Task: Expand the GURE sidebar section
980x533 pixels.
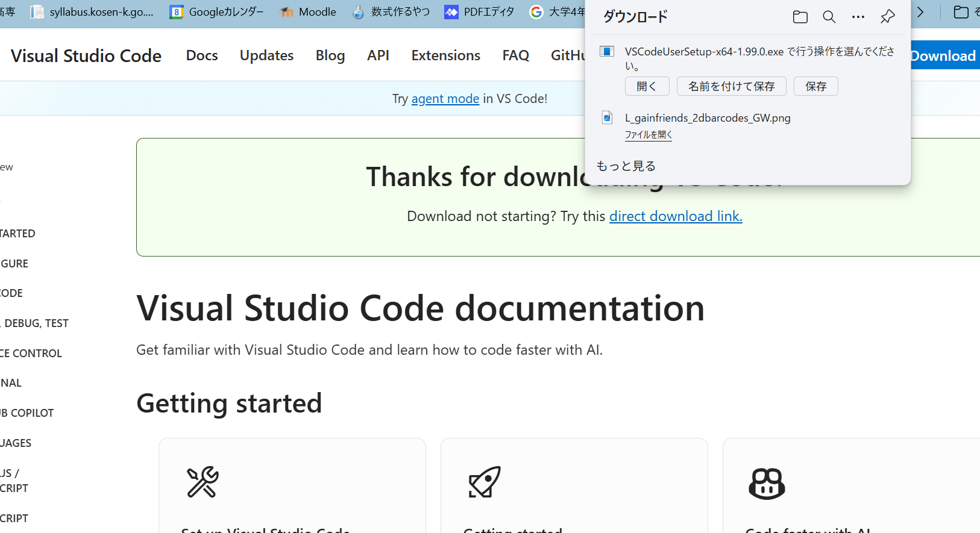Action: (x=14, y=264)
